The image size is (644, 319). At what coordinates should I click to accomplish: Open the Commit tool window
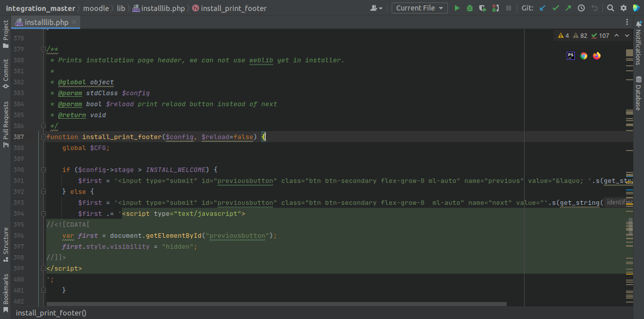click(x=5, y=74)
